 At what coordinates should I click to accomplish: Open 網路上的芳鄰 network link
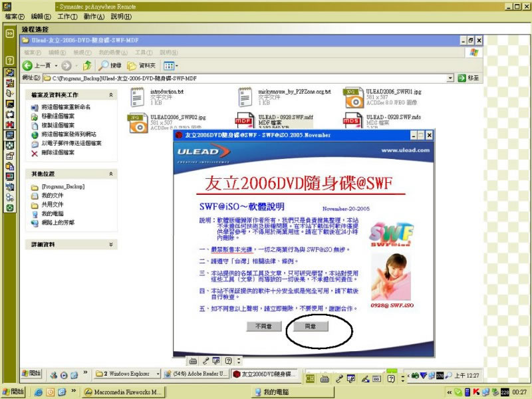[x=58, y=223]
